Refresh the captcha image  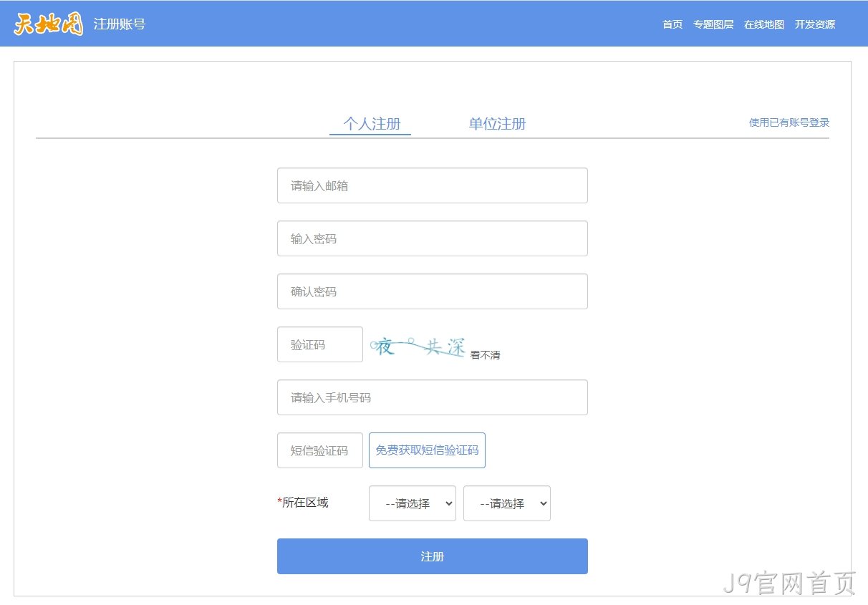418,347
